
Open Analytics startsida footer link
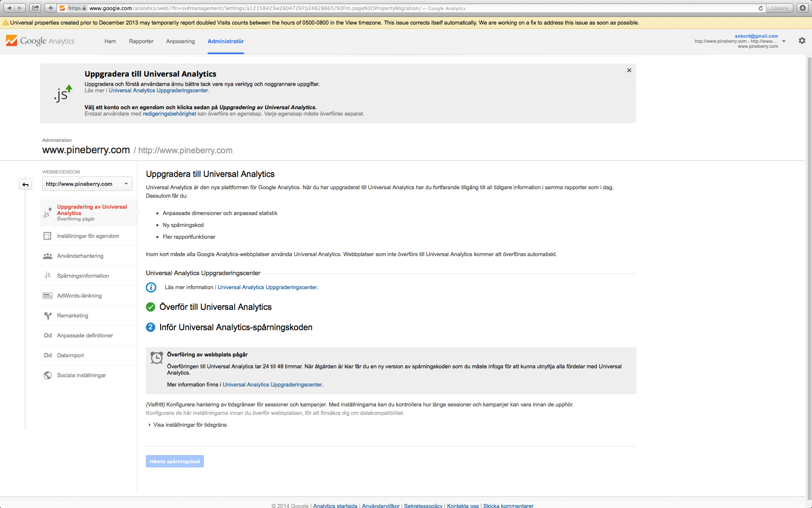point(335,505)
